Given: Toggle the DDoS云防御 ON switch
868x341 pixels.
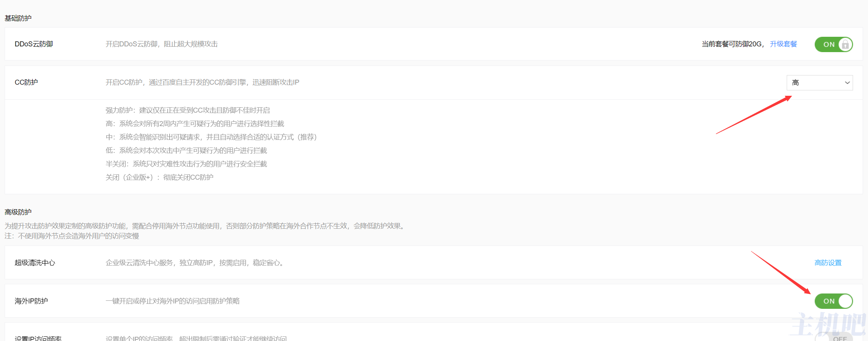Looking at the screenshot, I should 833,44.
